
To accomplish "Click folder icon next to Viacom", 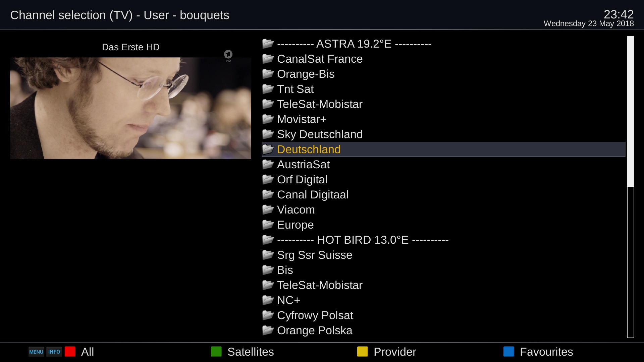I will pos(268,209).
